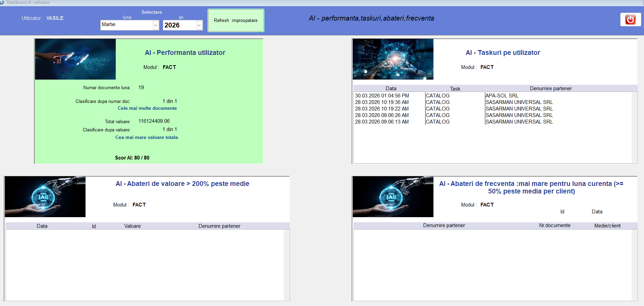The image size is (644, 306).
Task: Click the Valoare column header
Action: coord(132,226)
